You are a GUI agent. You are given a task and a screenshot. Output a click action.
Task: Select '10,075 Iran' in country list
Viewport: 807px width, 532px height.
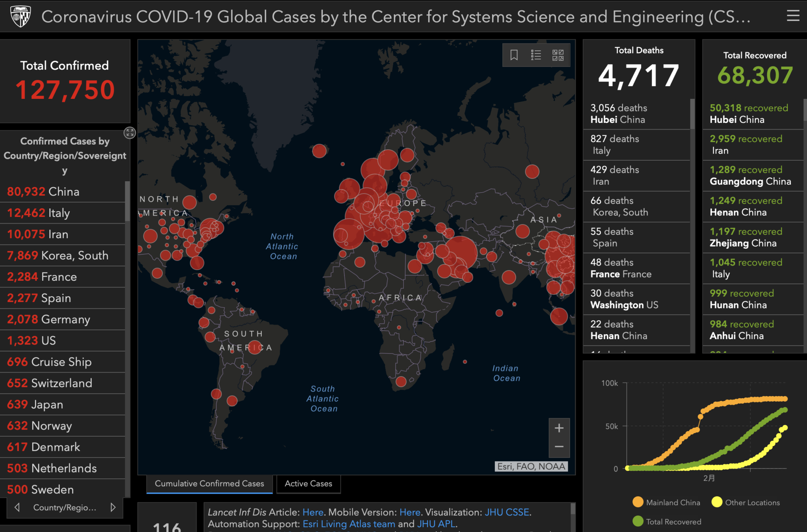coord(63,234)
